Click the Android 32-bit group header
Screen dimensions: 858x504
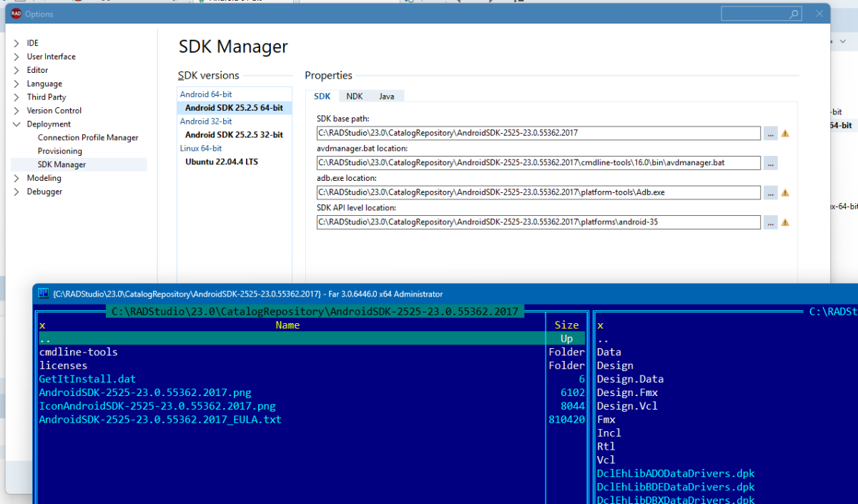pyautogui.click(x=206, y=122)
